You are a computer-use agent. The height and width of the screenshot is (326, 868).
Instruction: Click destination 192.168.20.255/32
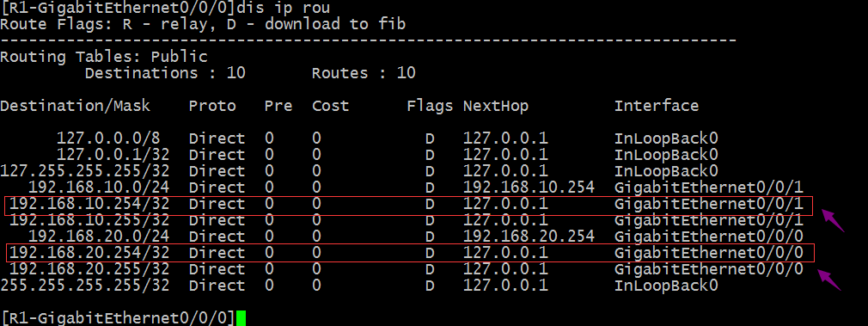pyautogui.click(x=89, y=269)
